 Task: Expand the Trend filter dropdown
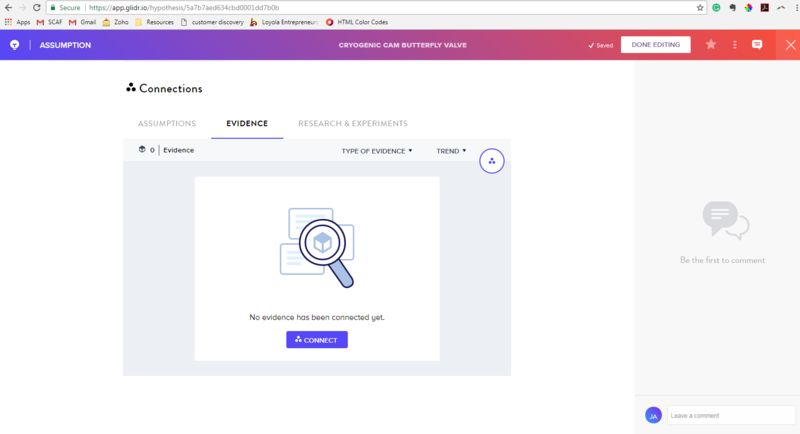click(x=451, y=151)
